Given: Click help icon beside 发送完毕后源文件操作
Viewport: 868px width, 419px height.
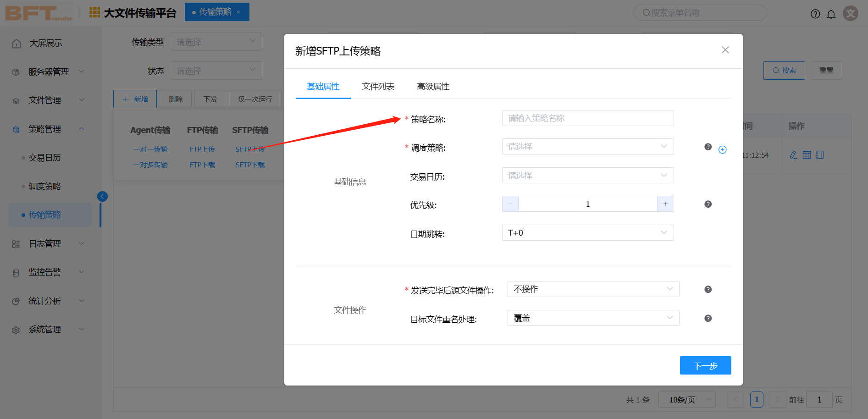Looking at the screenshot, I should click(x=708, y=290).
